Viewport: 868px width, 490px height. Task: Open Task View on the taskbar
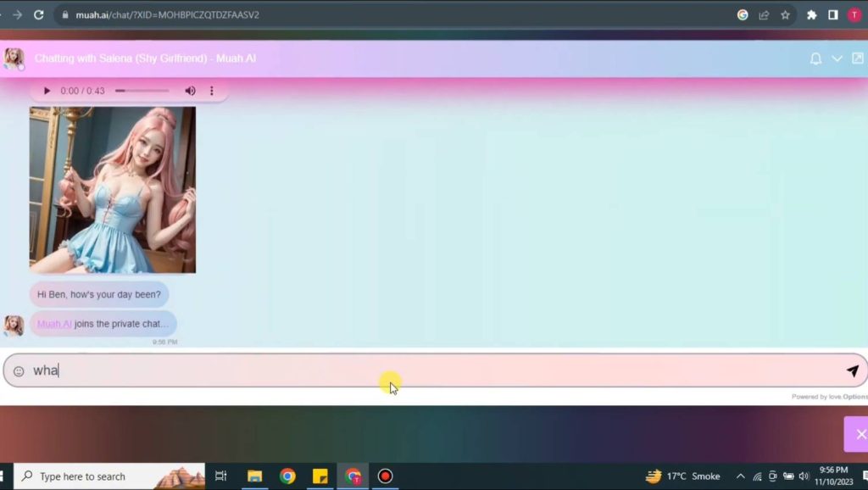click(221, 476)
